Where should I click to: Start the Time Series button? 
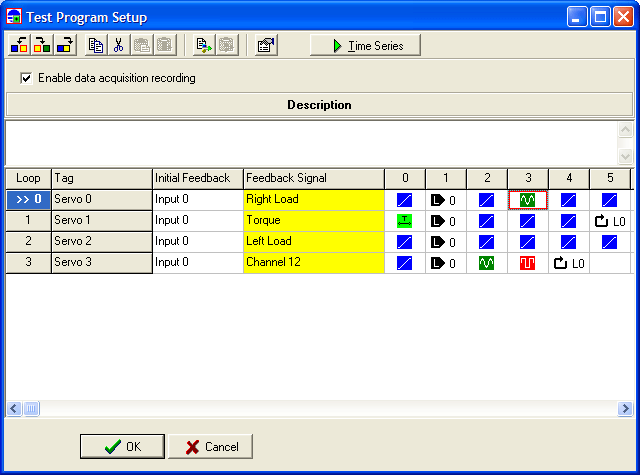pyautogui.click(x=365, y=45)
